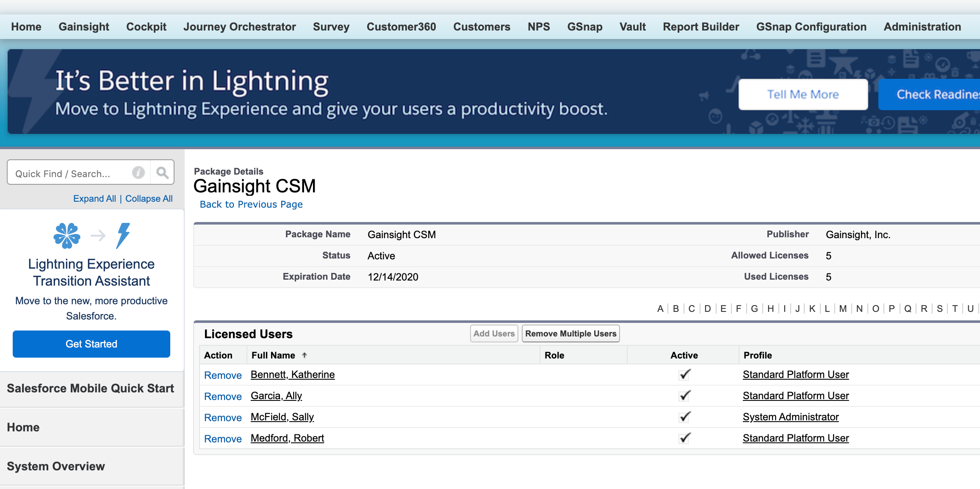Open the Administration tab
Image resolution: width=980 pixels, height=489 pixels.
[922, 27]
